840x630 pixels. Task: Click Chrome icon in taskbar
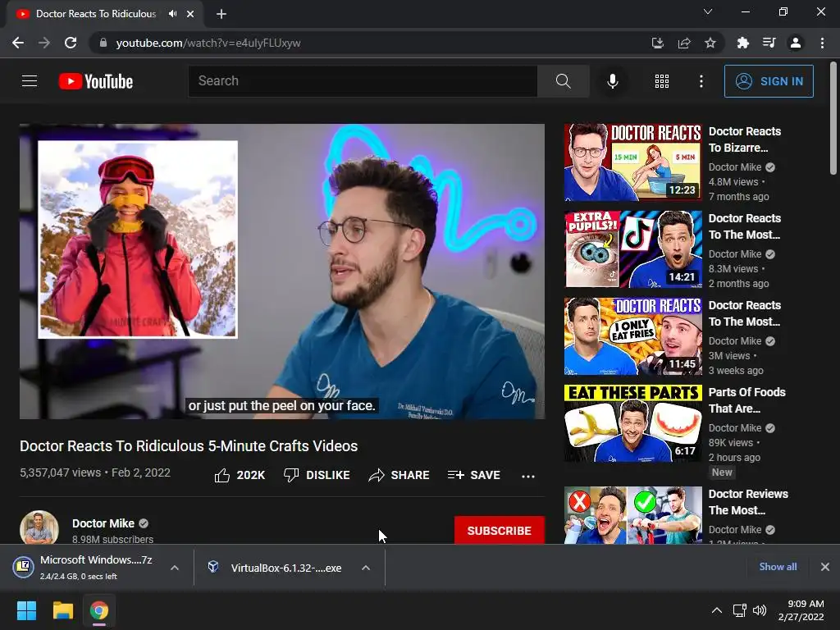99,610
